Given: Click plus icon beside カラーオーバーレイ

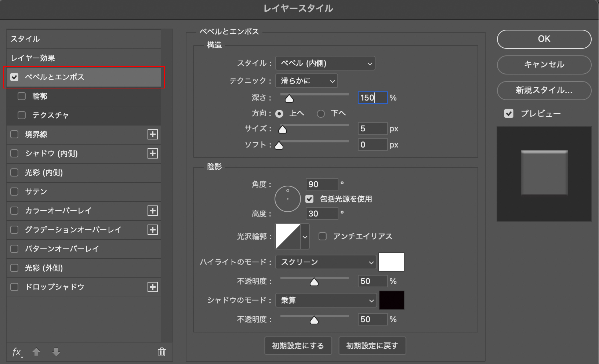Looking at the screenshot, I should pos(153,211).
